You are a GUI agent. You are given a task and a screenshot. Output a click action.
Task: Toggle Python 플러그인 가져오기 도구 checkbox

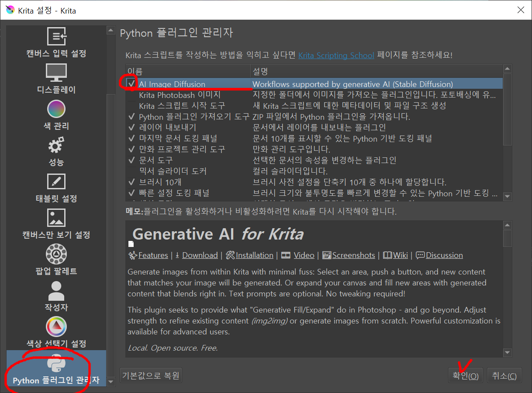point(131,117)
